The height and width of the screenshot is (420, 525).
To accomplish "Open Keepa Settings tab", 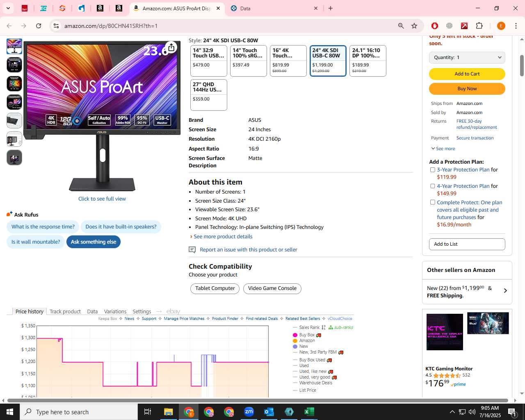I will click(x=142, y=312).
